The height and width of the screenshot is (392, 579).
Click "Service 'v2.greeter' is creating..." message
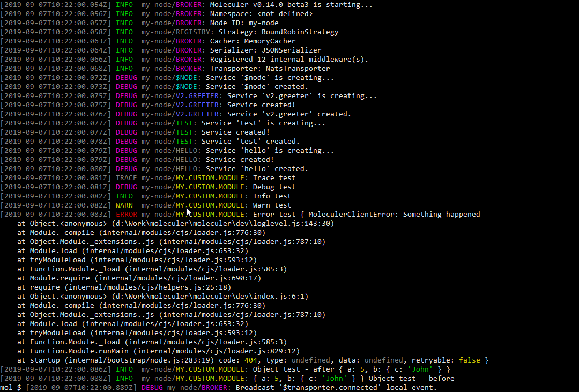point(302,96)
